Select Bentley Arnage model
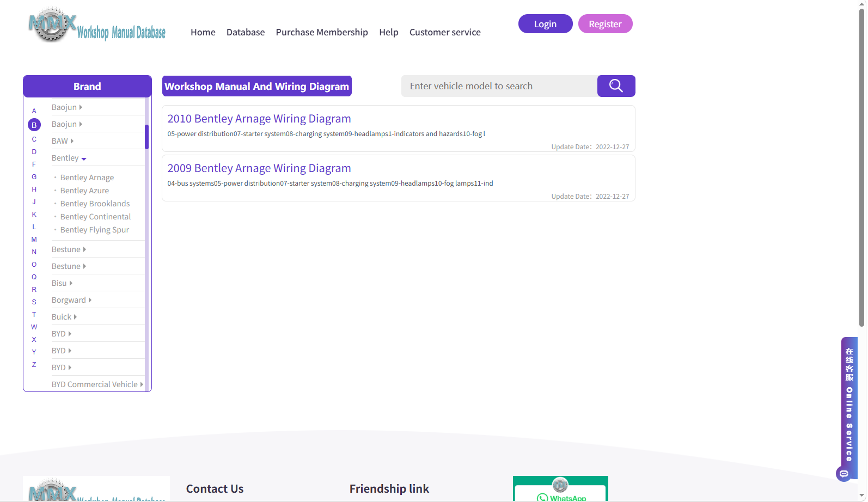Image resolution: width=868 pixels, height=502 pixels. [x=87, y=177]
